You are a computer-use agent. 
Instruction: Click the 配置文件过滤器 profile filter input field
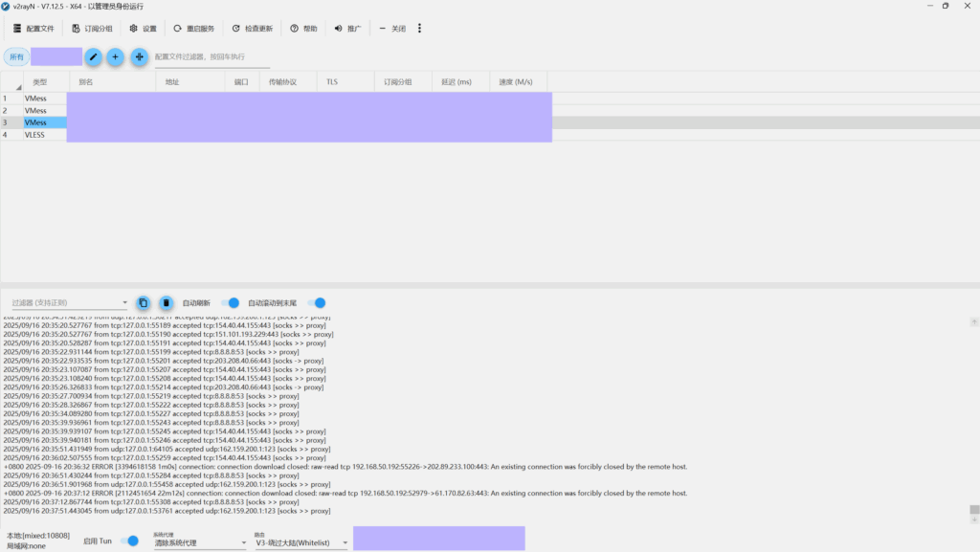click(x=211, y=57)
